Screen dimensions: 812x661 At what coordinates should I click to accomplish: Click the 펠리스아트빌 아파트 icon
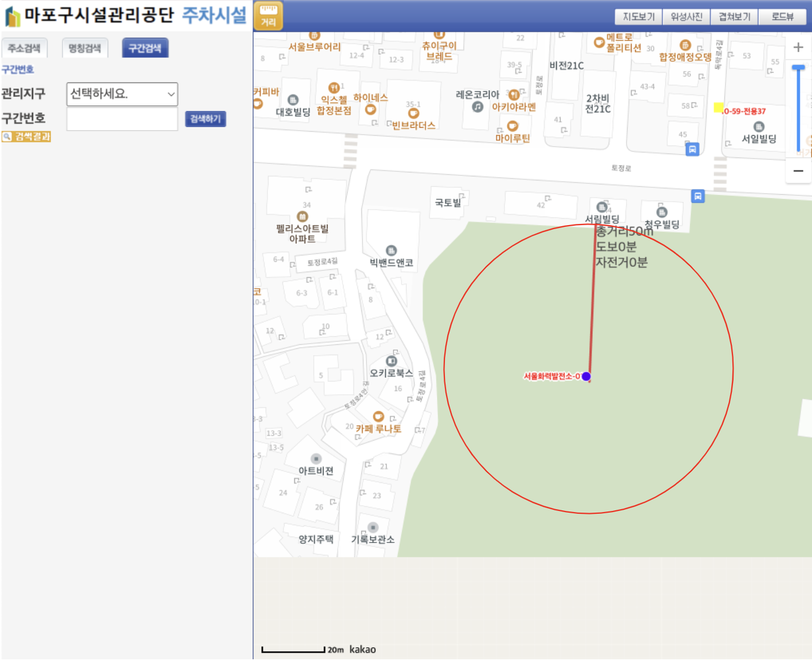pos(302,217)
